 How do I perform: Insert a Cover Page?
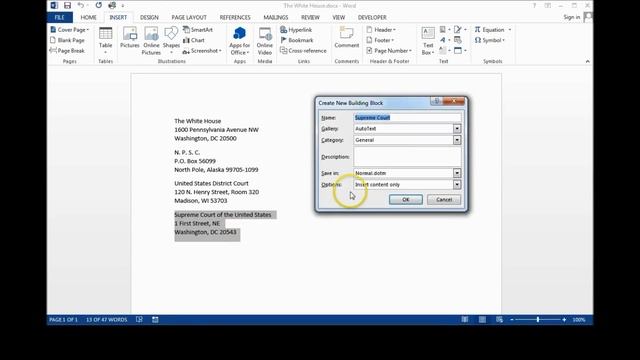pyautogui.click(x=69, y=30)
